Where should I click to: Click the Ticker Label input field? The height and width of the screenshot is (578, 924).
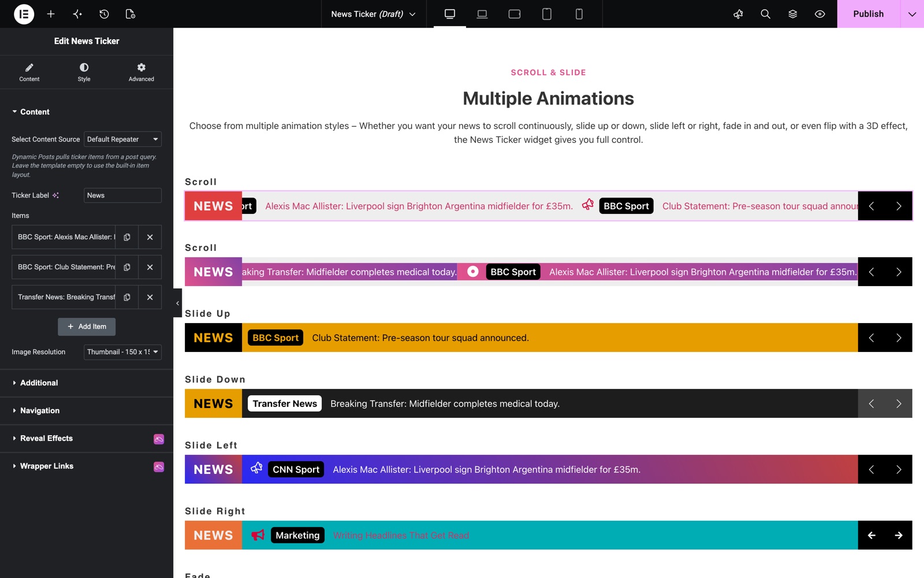(122, 195)
